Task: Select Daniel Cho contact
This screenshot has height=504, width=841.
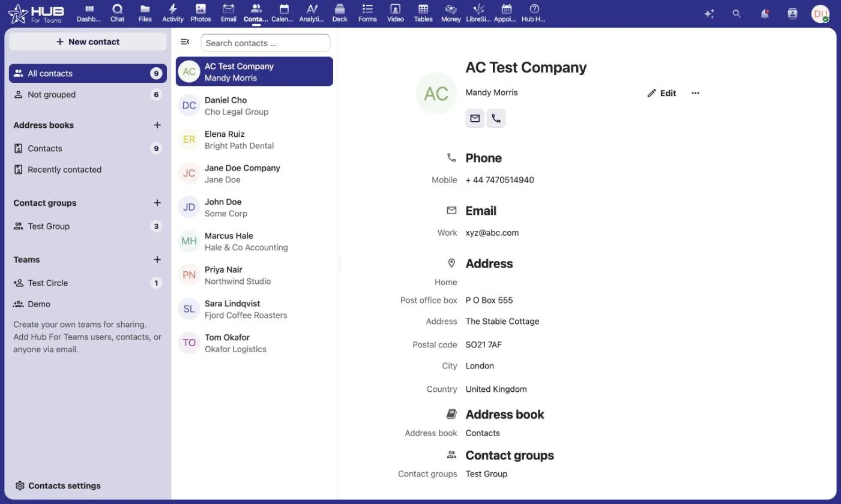Action: tap(255, 106)
